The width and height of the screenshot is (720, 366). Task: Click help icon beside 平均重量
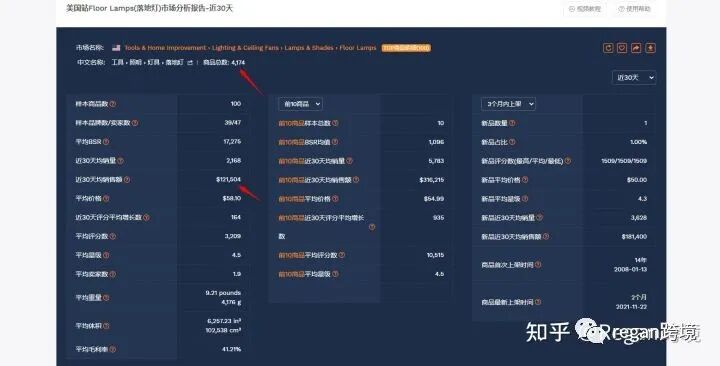click(x=106, y=298)
